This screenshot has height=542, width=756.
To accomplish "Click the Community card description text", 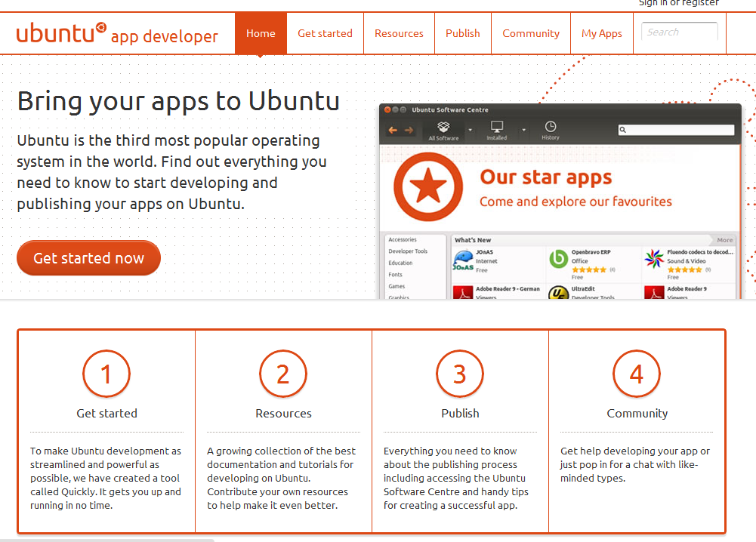I will coord(634,464).
